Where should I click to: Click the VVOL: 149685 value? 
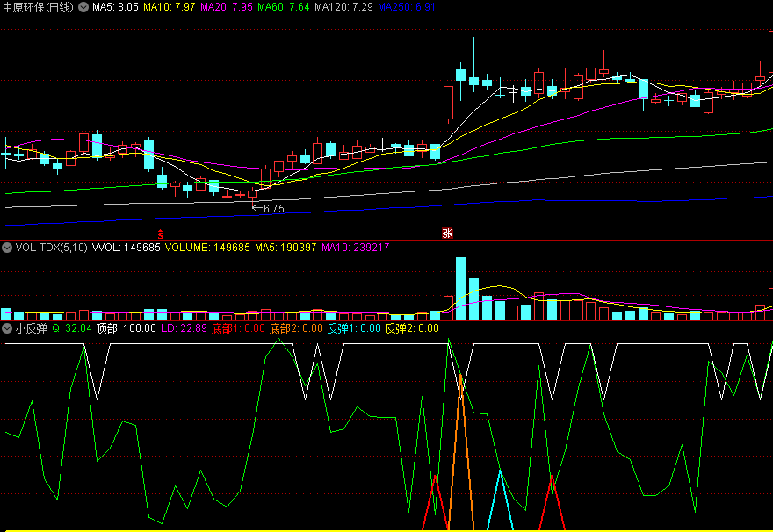(x=126, y=248)
